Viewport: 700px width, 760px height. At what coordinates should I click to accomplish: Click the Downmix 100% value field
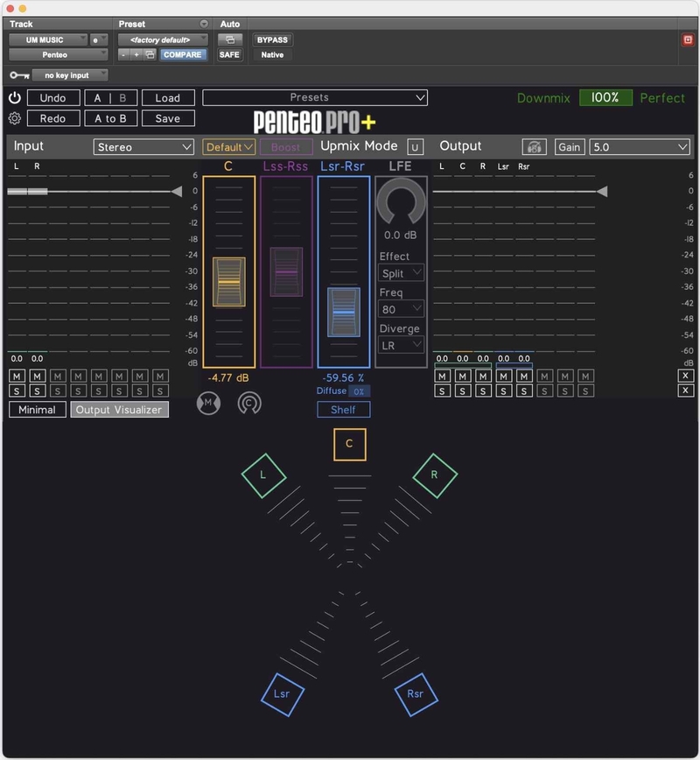coord(605,98)
